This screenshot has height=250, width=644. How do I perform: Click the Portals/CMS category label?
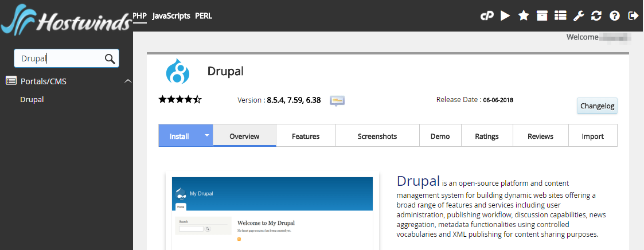tap(44, 81)
